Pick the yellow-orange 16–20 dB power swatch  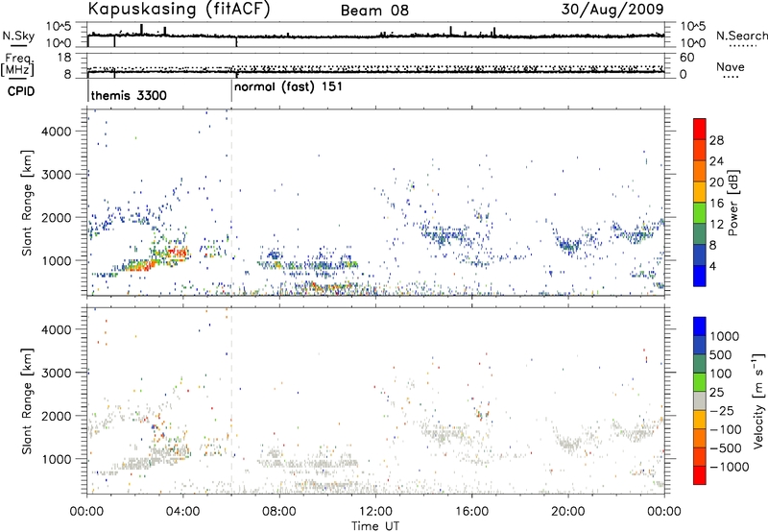pyautogui.click(x=700, y=192)
